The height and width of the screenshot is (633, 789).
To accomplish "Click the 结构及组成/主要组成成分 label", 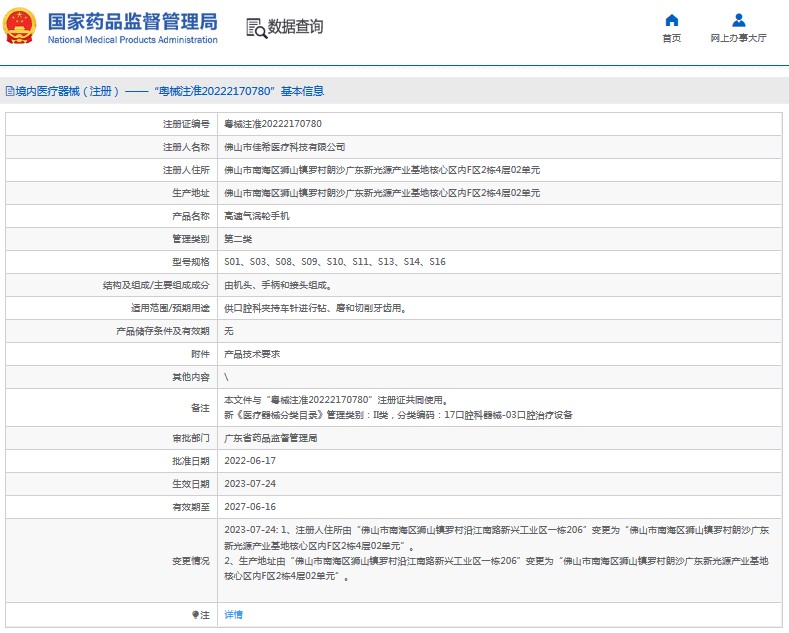I will click(x=156, y=285).
